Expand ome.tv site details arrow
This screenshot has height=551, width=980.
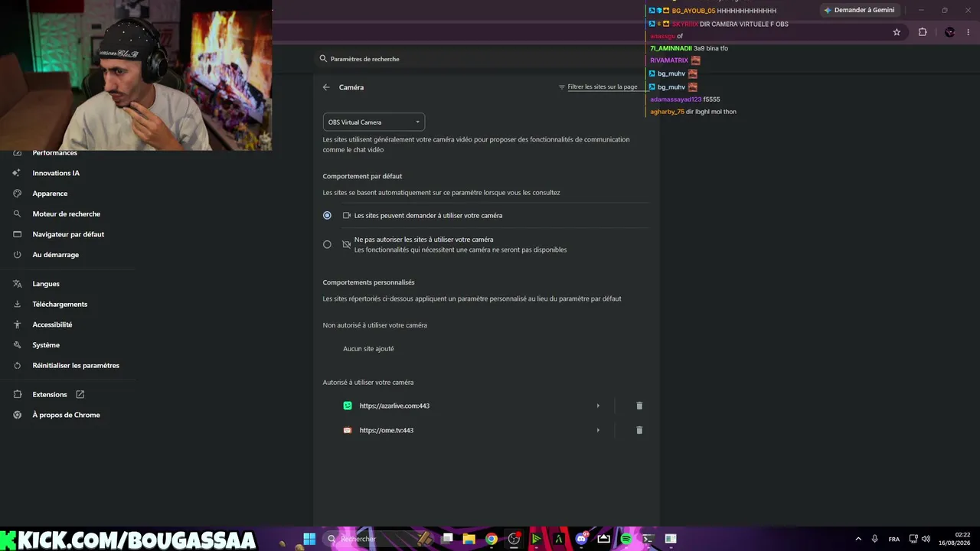[598, 430]
